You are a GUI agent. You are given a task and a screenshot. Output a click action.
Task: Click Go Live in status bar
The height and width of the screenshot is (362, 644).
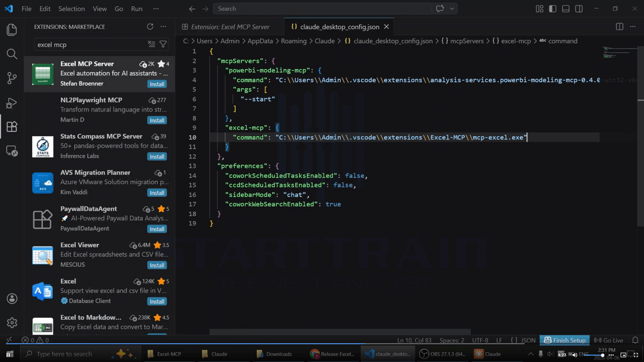click(609, 340)
